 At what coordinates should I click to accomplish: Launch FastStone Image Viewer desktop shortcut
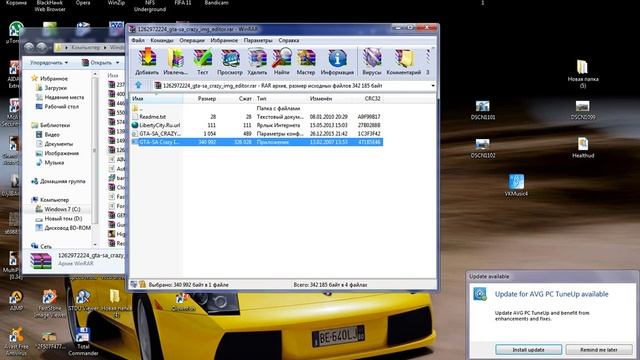pyautogui.click(x=49, y=304)
